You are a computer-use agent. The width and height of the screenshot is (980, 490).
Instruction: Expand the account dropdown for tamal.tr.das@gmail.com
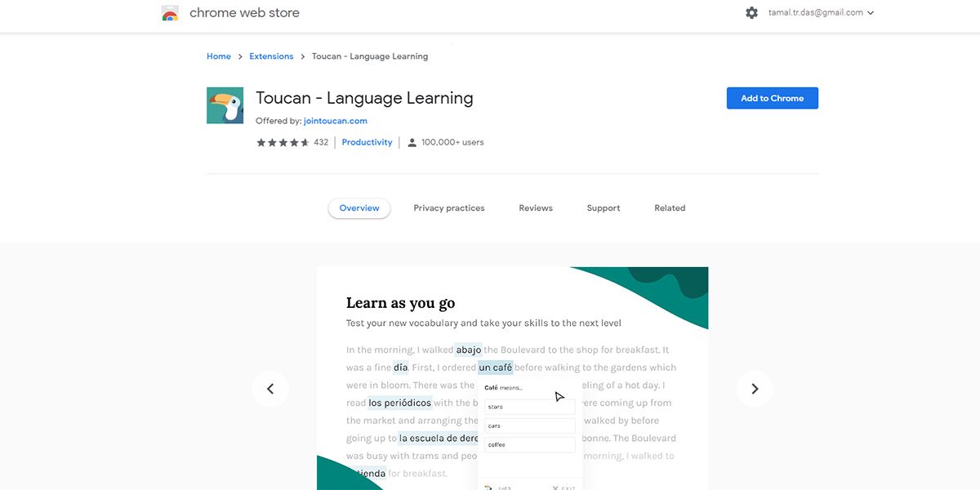pyautogui.click(x=821, y=13)
